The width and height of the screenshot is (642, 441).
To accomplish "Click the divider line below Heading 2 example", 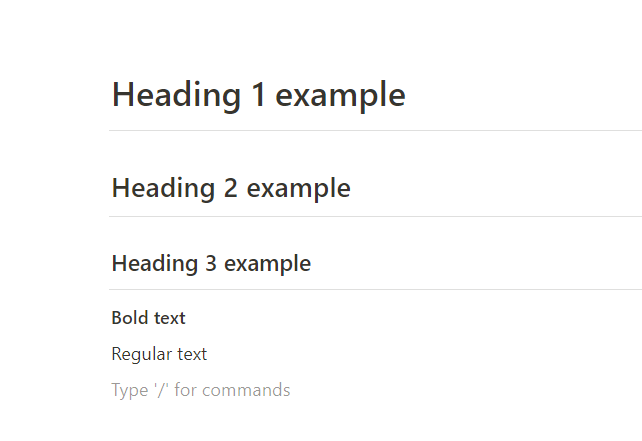I will tap(375, 217).
